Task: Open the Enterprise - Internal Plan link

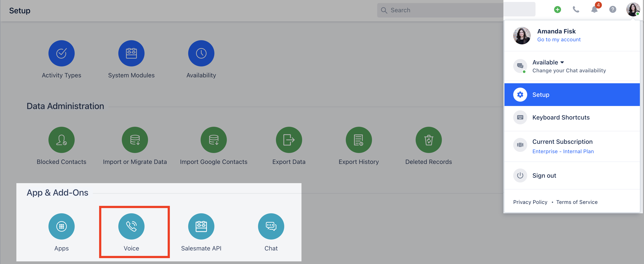Action: point(563,151)
